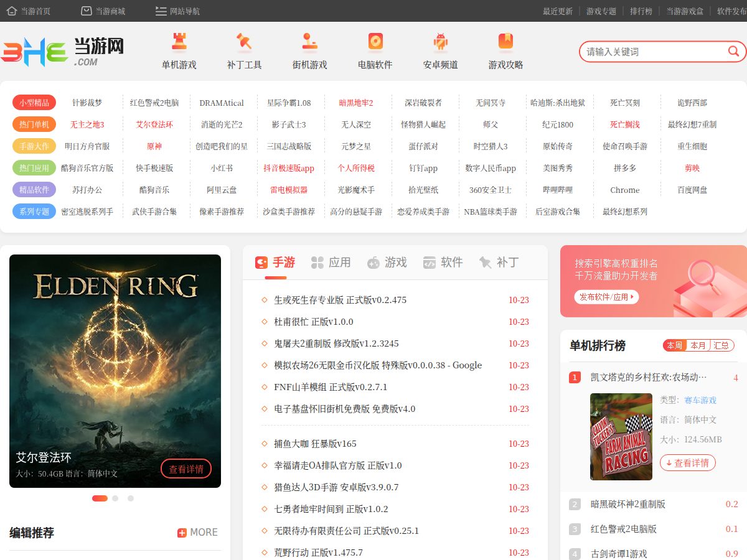Open 电脑软件 disc icon

(375, 42)
